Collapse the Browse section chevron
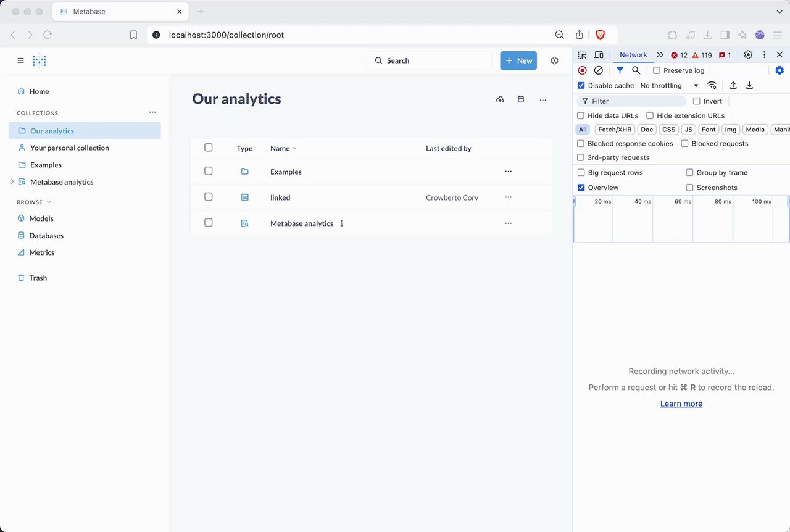The image size is (790, 532). pos(49,202)
